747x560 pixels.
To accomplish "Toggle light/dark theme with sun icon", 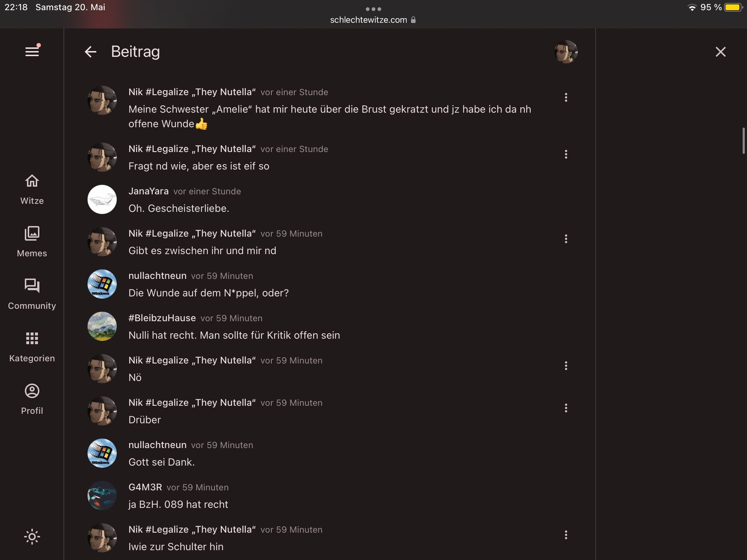I will click(x=32, y=537).
